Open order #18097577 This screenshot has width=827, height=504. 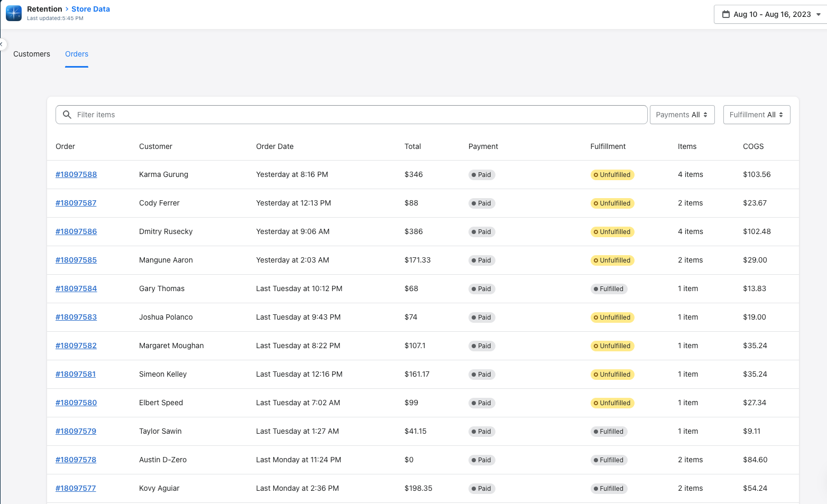[x=76, y=488]
